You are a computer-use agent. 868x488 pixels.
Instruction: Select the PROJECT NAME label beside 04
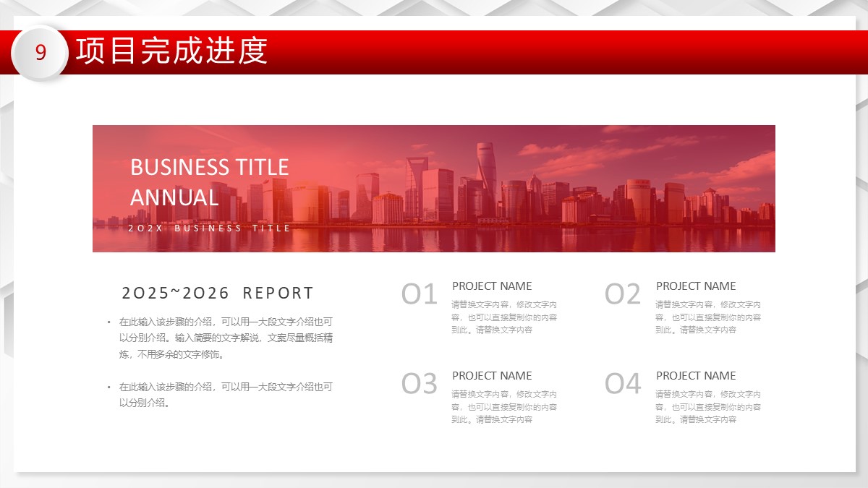696,376
